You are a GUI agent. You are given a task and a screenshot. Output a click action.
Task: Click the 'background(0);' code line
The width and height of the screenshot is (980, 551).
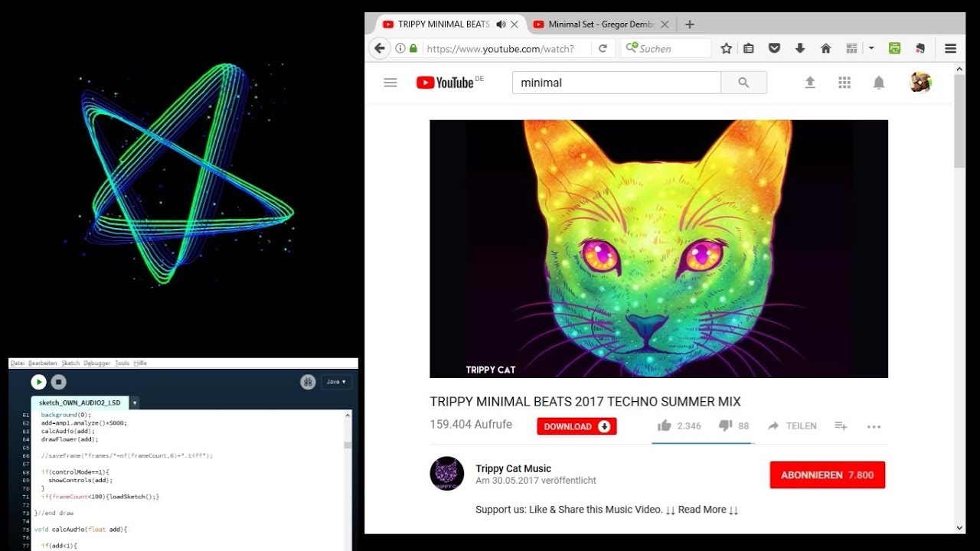pos(66,414)
